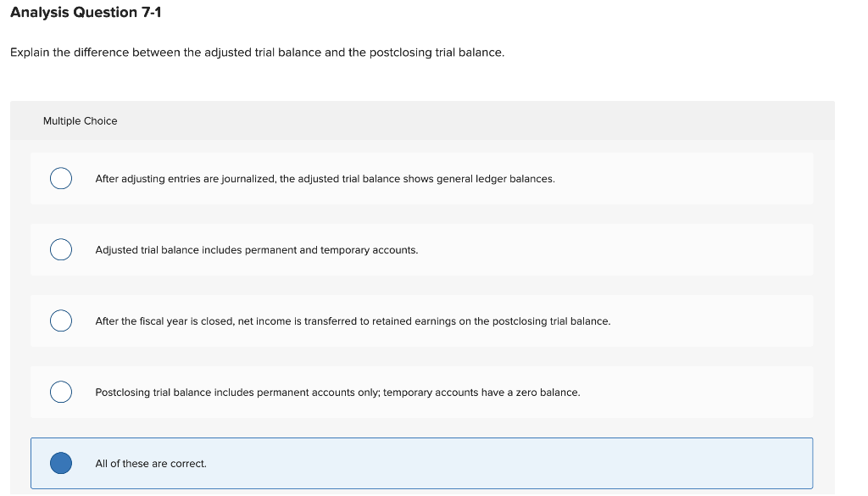Select the first answer's radio button
Screen dimensions: 868x496
[x=60, y=178]
